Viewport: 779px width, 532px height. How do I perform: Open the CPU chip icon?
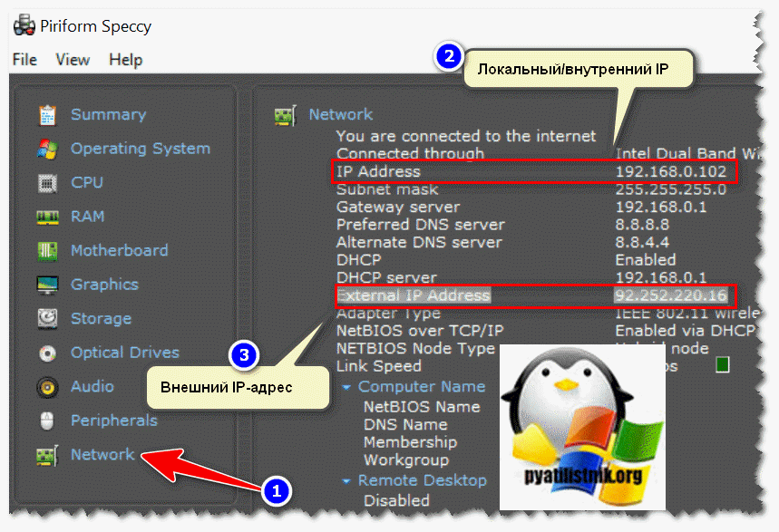(47, 183)
